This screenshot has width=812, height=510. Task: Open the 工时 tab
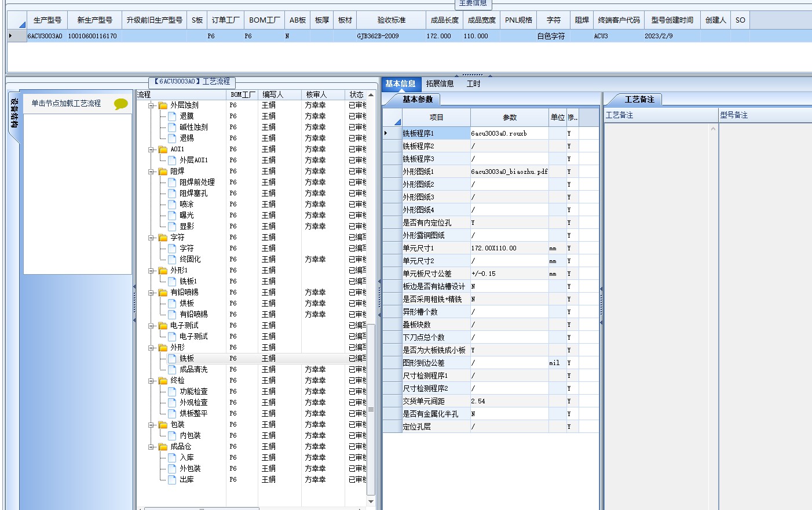point(473,83)
